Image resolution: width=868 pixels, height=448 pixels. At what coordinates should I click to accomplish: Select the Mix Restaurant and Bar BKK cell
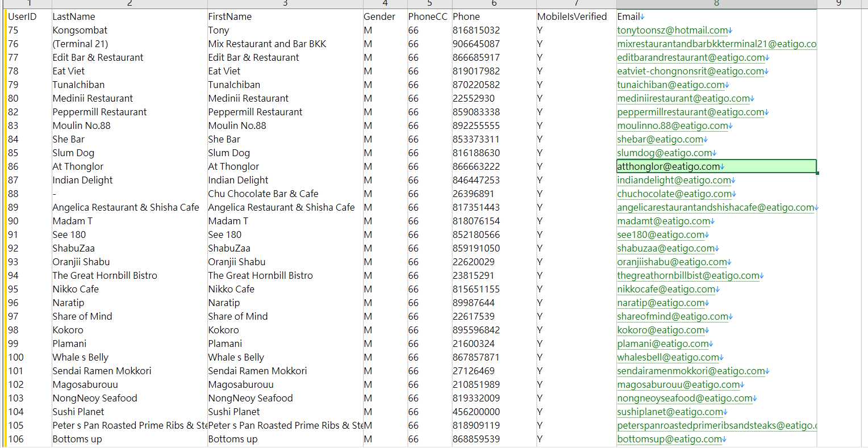pyautogui.click(x=285, y=44)
